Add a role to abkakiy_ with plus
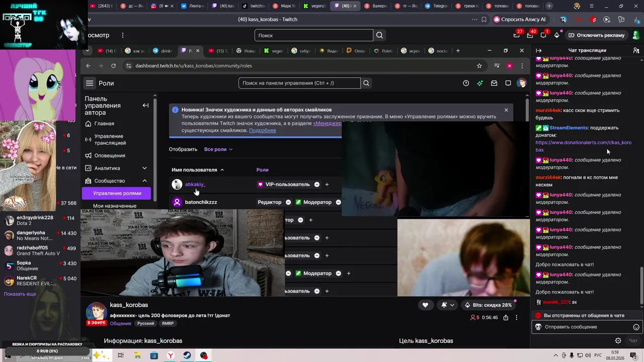Image resolution: width=644 pixels, height=362 pixels. tap(327, 185)
